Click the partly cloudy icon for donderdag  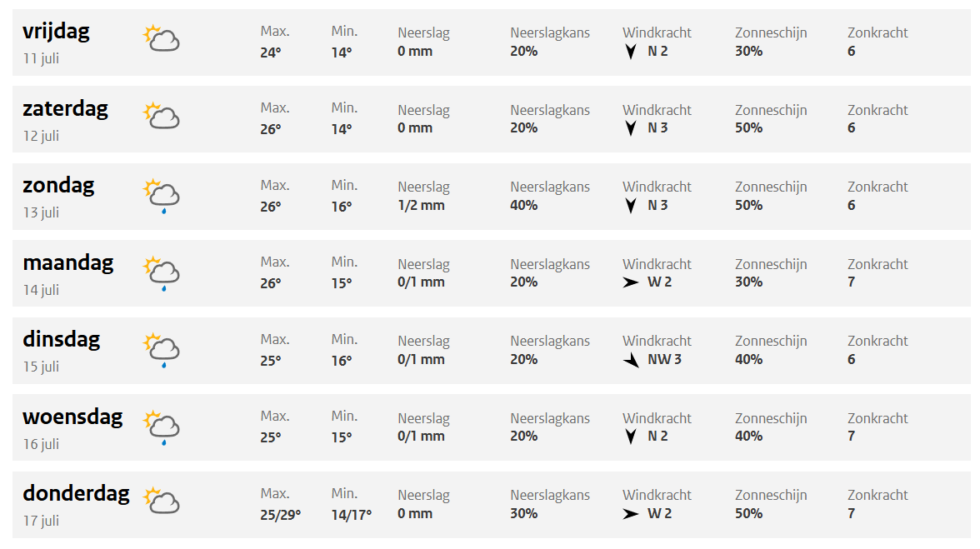click(162, 500)
